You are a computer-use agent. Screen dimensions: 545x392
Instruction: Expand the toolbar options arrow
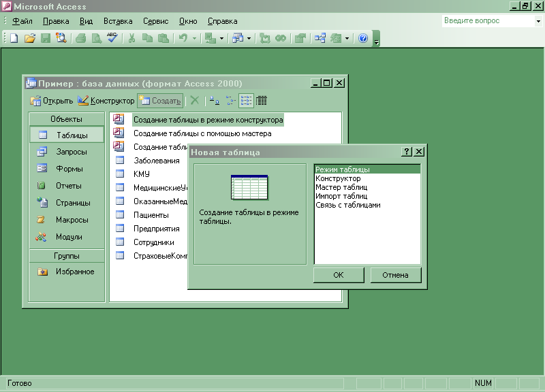pos(376,39)
